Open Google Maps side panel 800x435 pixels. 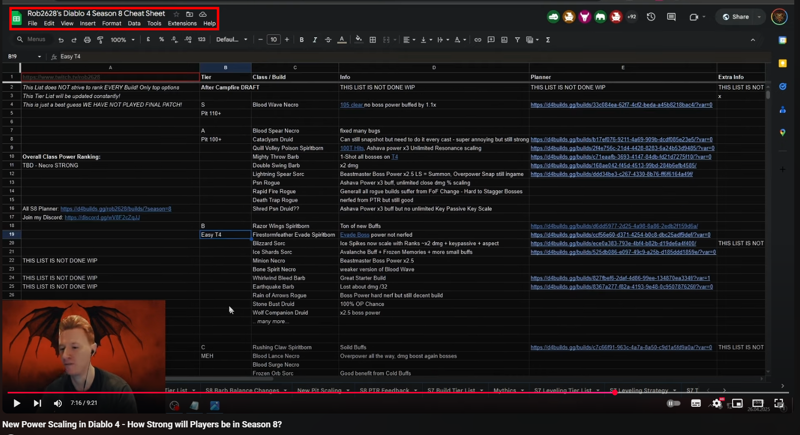pyautogui.click(x=783, y=132)
